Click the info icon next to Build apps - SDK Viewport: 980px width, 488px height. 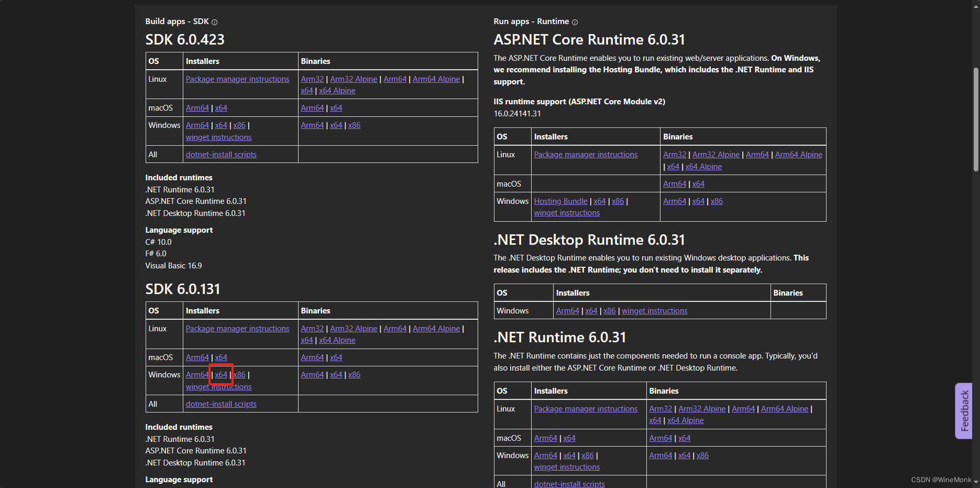tap(214, 22)
